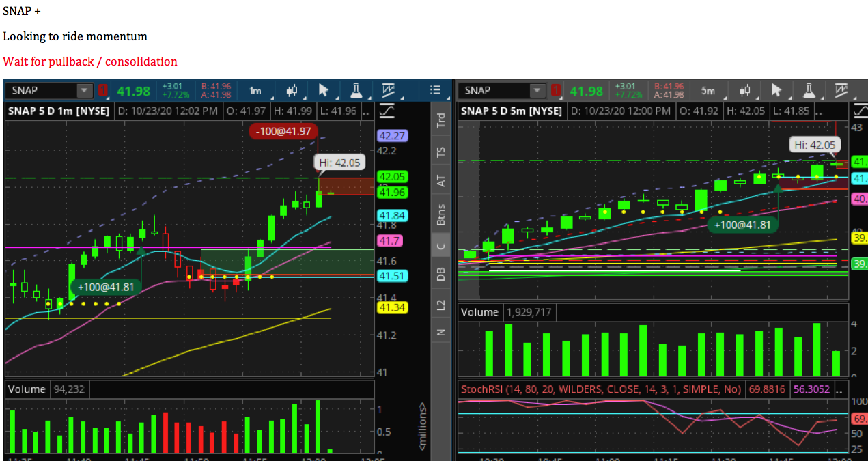Open the N side tab
The width and height of the screenshot is (868, 461).
tap(441, 333)
